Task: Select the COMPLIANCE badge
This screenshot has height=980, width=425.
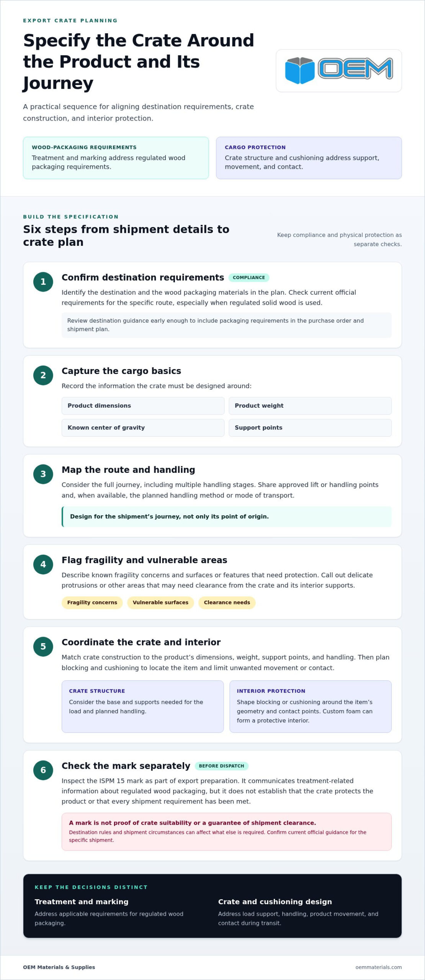Action: coord(249,278)
